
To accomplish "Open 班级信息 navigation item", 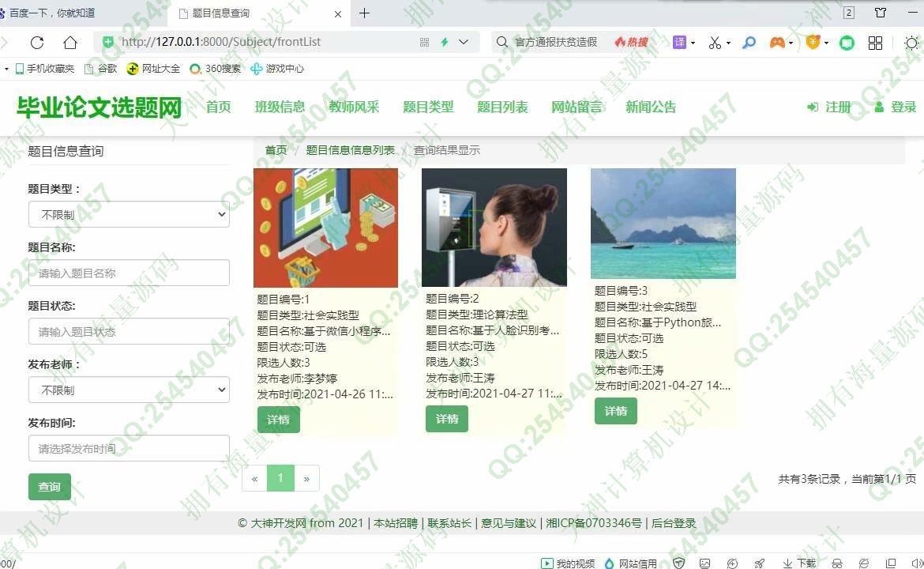I will (280, 107).
